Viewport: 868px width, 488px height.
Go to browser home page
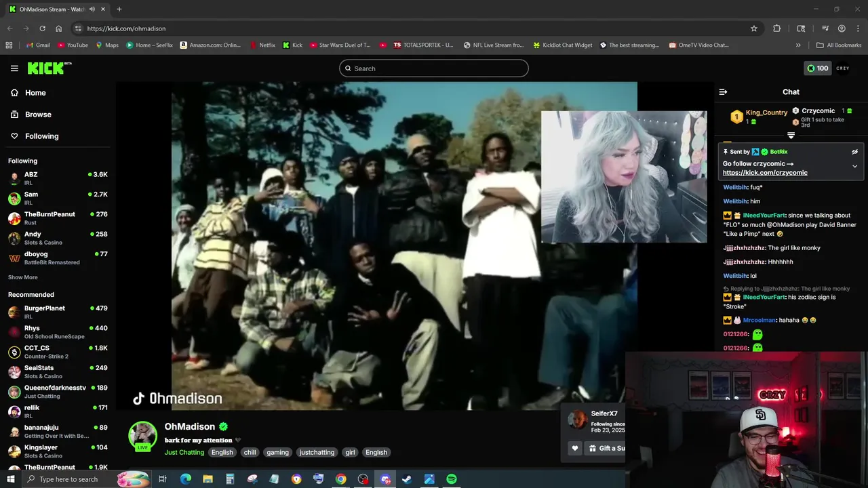click(x=59, y=28)
